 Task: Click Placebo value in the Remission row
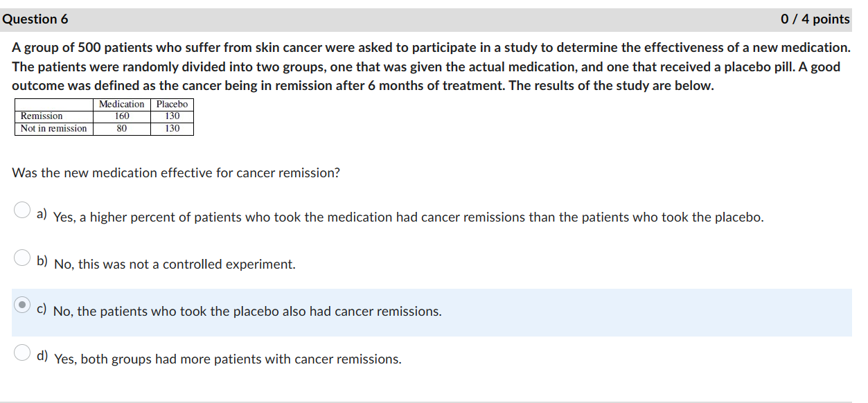tap(172, 116)
